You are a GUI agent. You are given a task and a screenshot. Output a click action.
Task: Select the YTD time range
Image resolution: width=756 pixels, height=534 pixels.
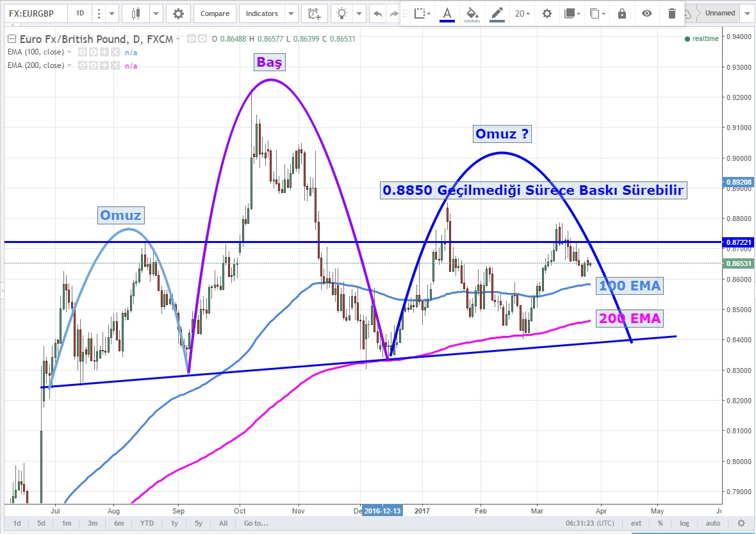[148, 523]
